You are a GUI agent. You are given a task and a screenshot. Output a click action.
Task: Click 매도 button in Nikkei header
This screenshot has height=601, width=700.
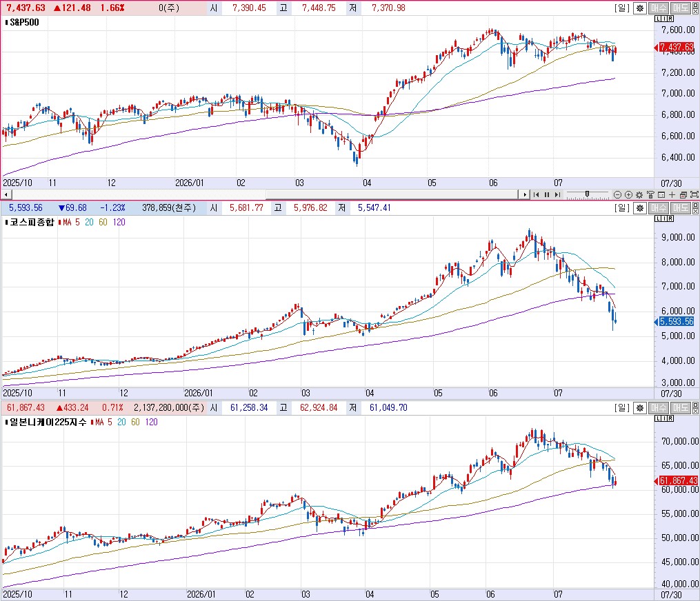pos(681,408)
